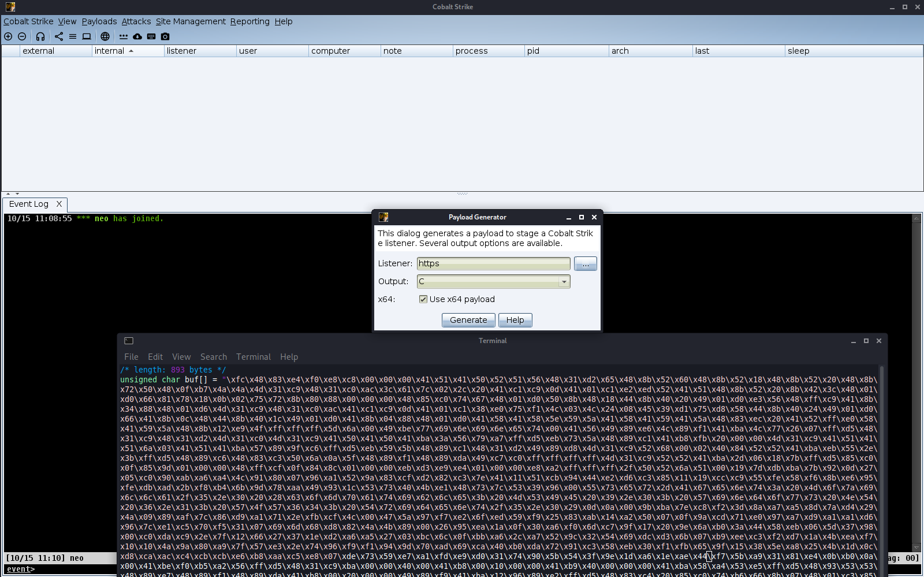Open Terminal's Search menu
Image resolution: width=924 pixels, height=577 pixels.
[x=214, y=357]
